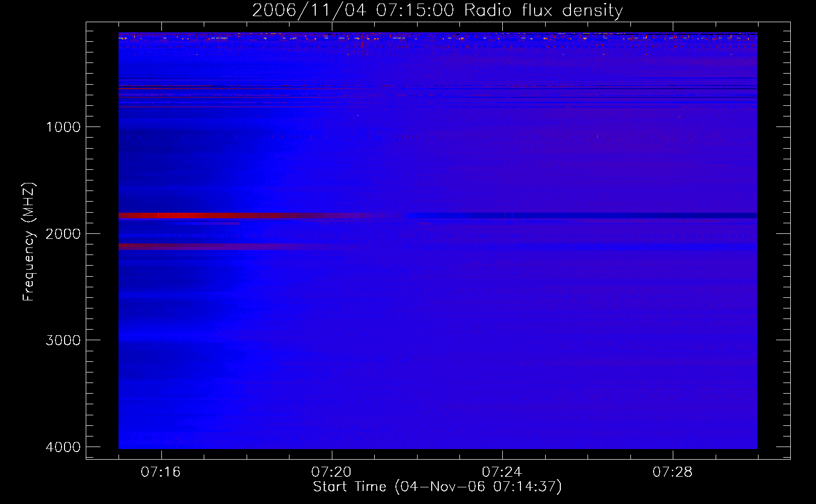
Task: Click the 07:16 time tick label
Action: tap(161, 472)
